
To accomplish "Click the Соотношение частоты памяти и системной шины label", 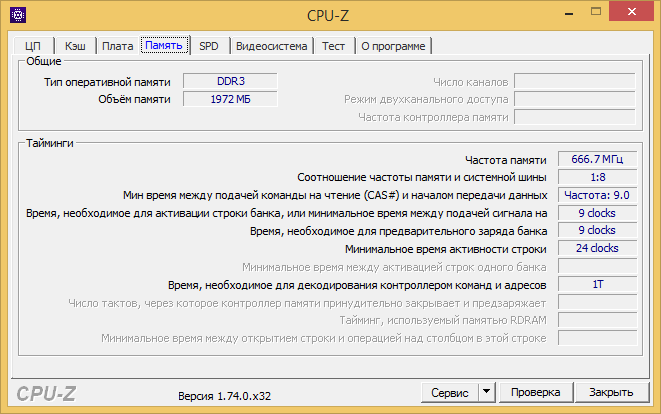I will (x=422, y=177).
